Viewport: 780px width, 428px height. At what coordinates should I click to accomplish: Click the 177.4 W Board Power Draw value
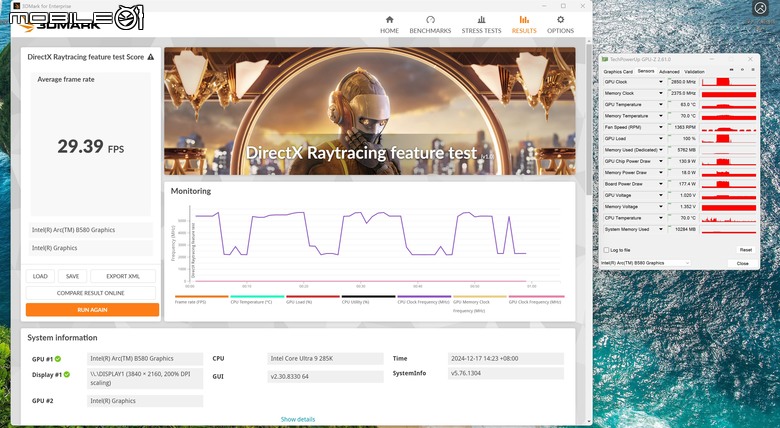pyautogui.click(x=683, y=184)
